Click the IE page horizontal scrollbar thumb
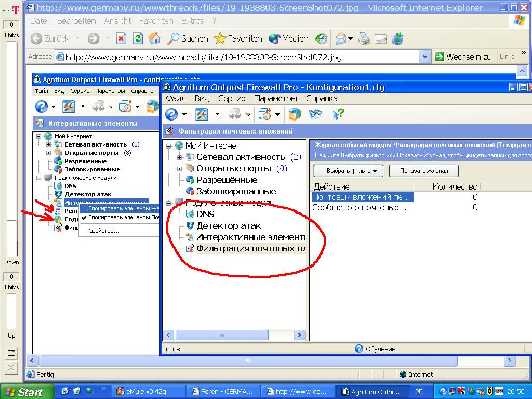This screenshot has width=532, height=399. [248, 361]
